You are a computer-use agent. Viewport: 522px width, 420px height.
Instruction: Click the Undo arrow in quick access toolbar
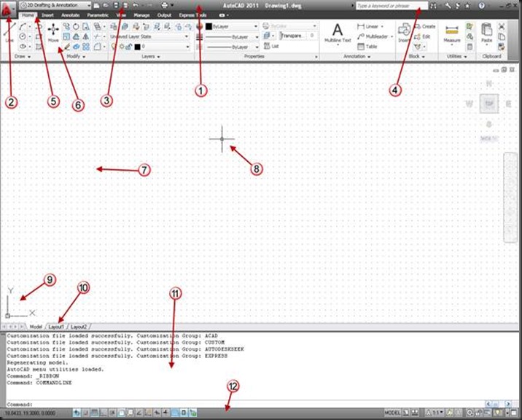[x=136, y=5]
